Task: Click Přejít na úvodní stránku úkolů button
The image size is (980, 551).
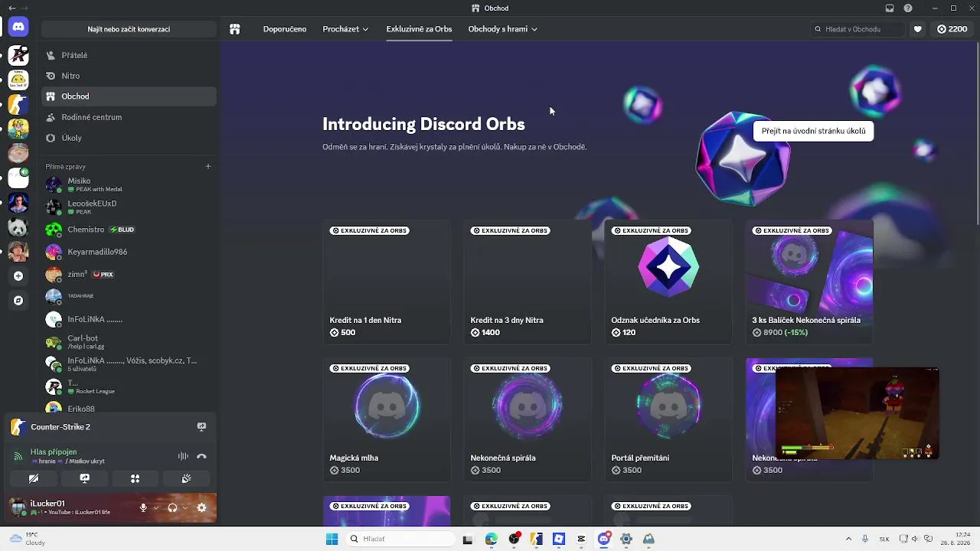Action: [x=813, y=131]
